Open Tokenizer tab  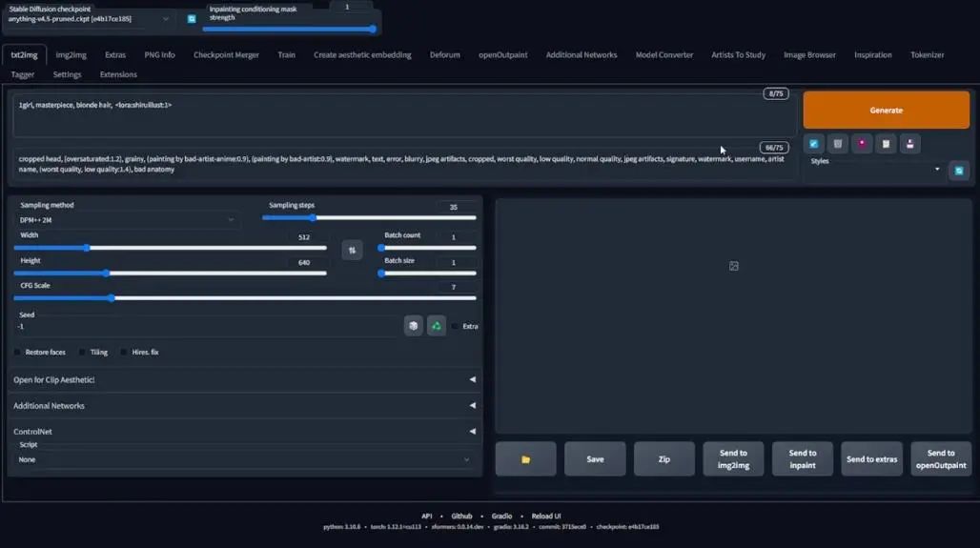(927, 55)
